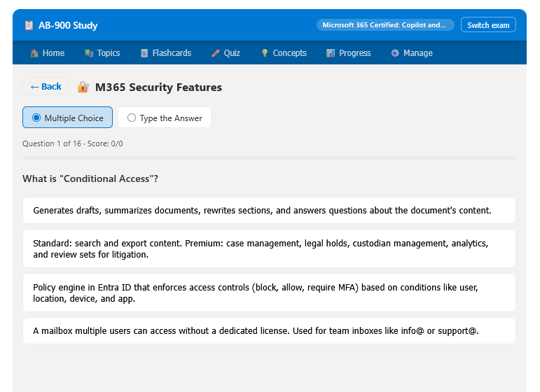Click the question 'What is "Conditional Access"?'

pos(90,178)
